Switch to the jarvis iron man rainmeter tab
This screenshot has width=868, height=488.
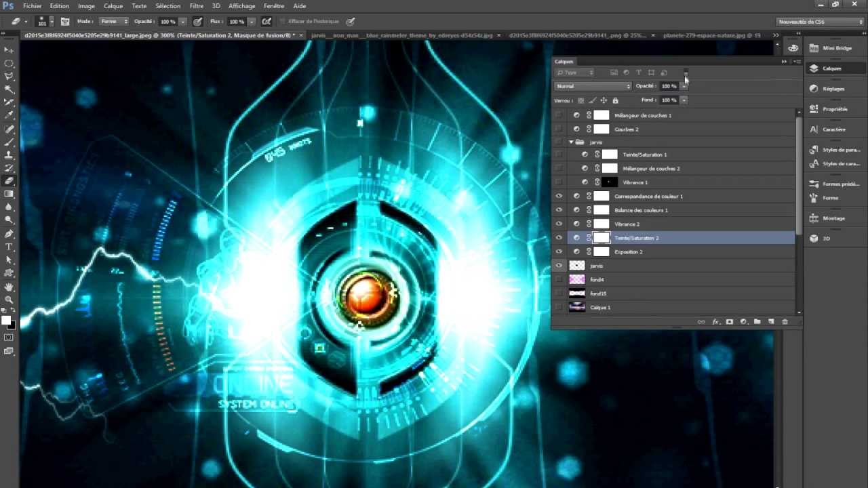point(402,35)
